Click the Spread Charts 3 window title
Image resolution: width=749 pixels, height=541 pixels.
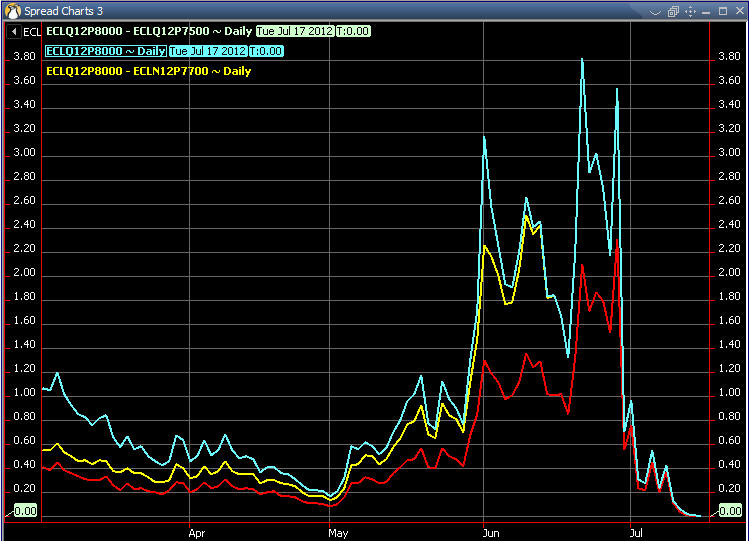(x=64, y=11)
